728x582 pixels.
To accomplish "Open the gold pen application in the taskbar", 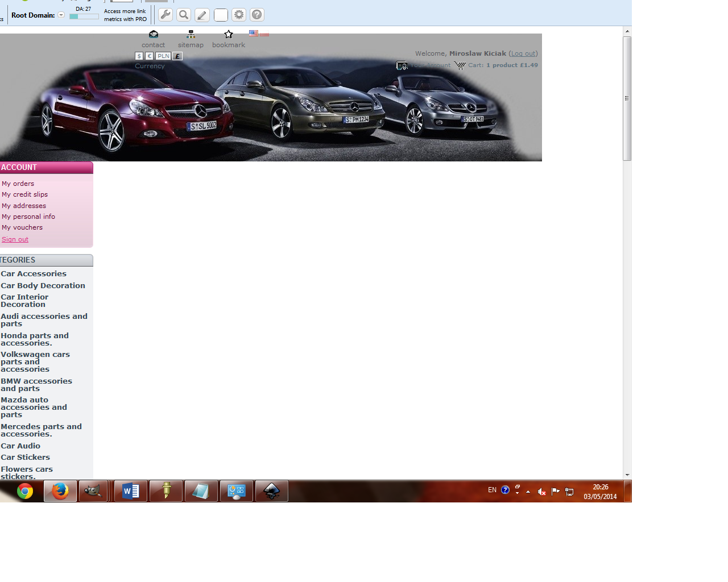I will click(166, 491).
